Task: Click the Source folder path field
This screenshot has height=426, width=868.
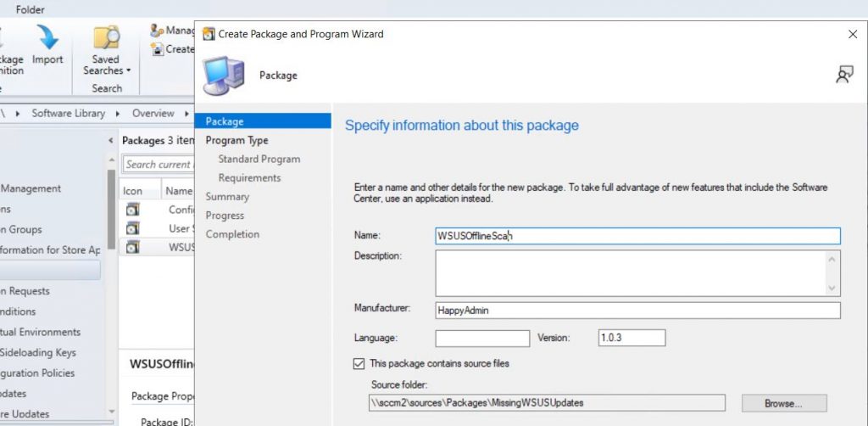Action: point(547,403)
